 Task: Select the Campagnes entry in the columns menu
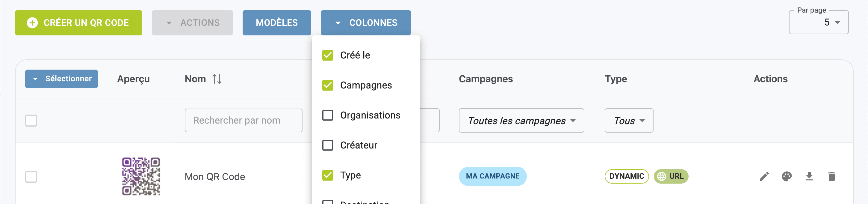(366, 85)
